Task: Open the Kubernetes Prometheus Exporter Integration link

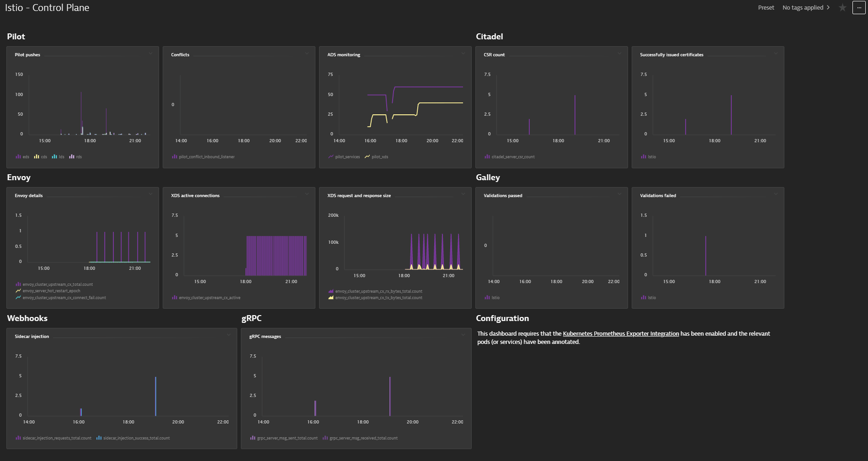Action: 621,334
